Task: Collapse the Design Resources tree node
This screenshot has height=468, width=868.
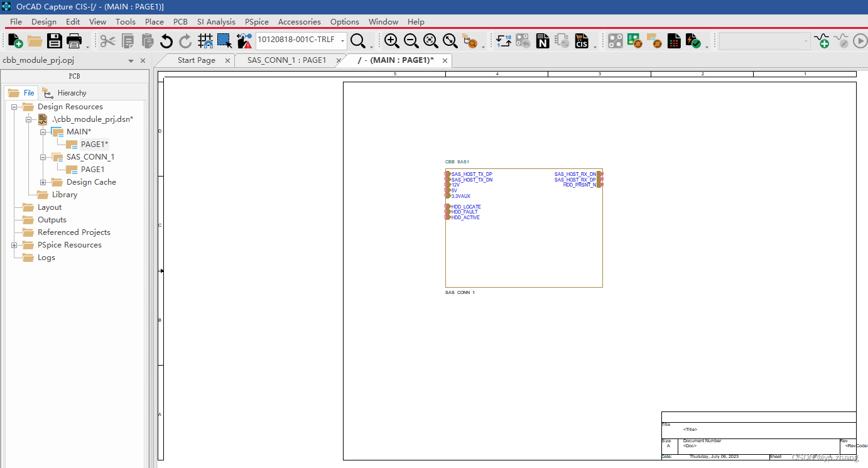Action: [x=14, y=107]
